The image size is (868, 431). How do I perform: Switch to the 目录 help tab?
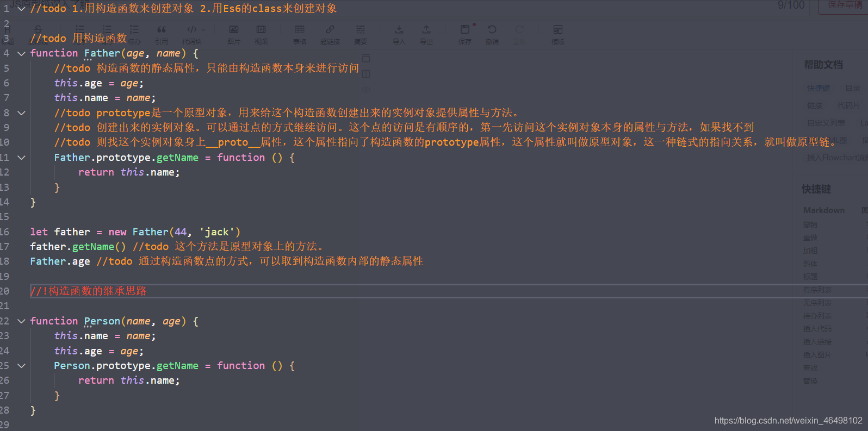click(853, 88)
